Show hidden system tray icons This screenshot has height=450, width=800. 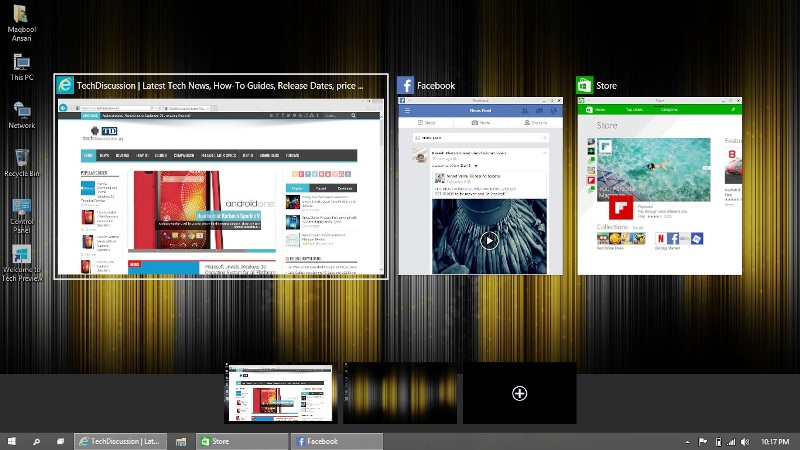(x=687, y=441)
